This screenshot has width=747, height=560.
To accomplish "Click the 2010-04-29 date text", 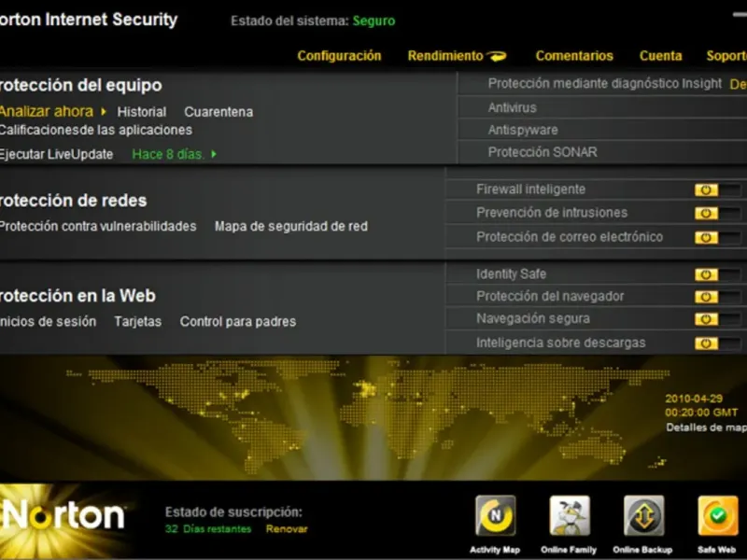I will (694, 399).
